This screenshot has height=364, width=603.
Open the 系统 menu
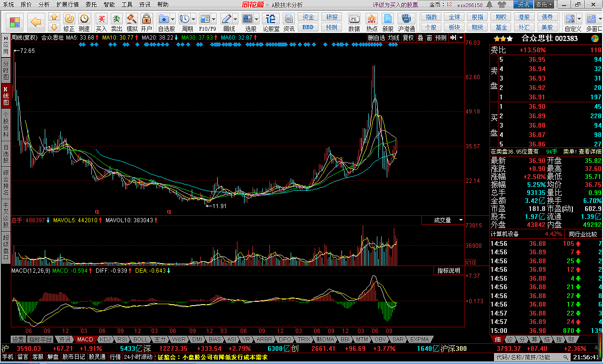click(8, 5)
